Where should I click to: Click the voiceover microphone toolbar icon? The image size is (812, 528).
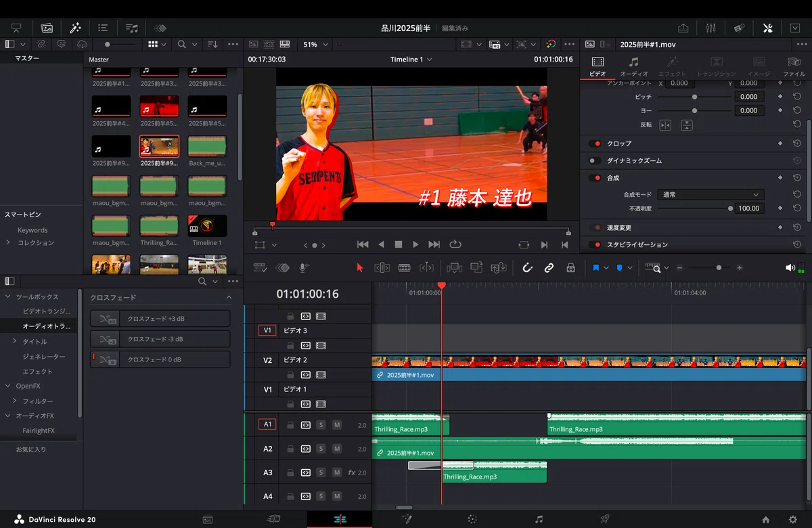304,267
